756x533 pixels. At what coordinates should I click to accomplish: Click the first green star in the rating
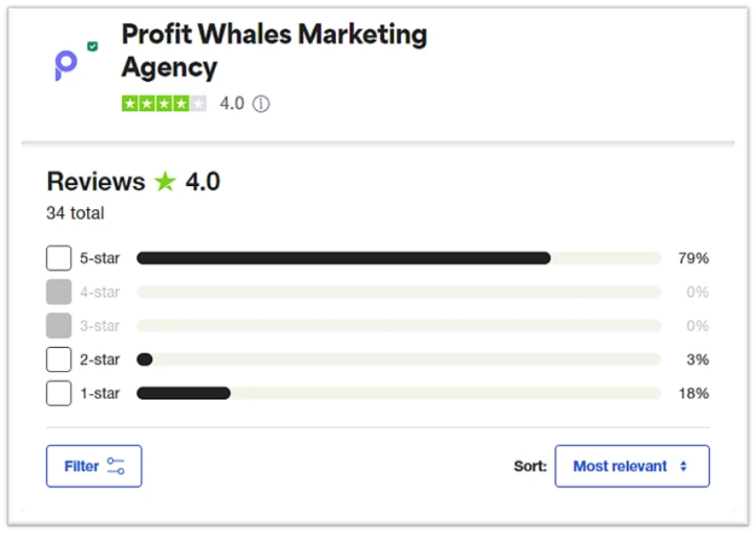click(x=132, y=104)
